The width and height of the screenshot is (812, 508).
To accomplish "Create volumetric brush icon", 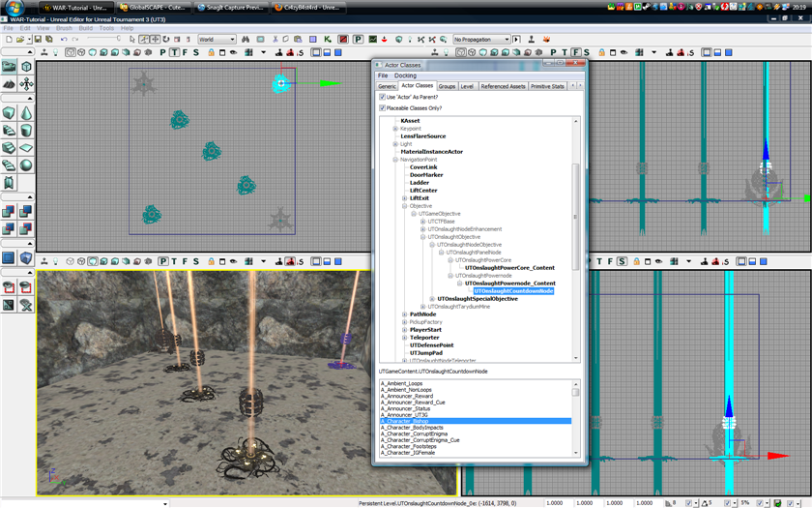I will click(9, 183).
